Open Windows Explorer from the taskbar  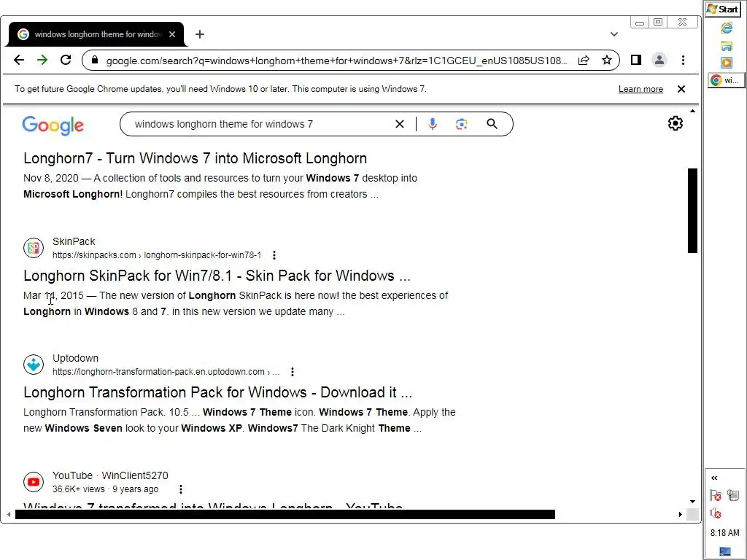726,46
